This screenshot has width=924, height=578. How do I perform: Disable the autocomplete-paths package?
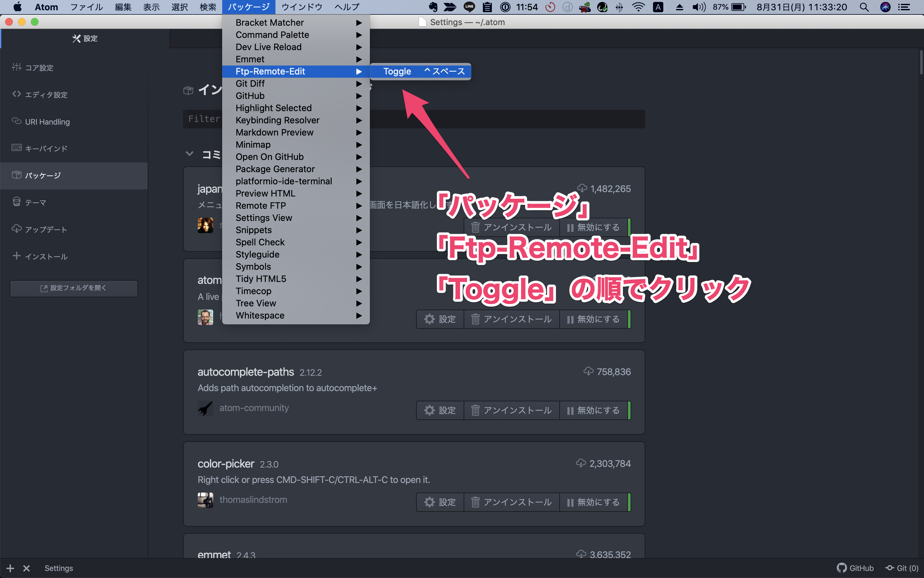[593, 410]
